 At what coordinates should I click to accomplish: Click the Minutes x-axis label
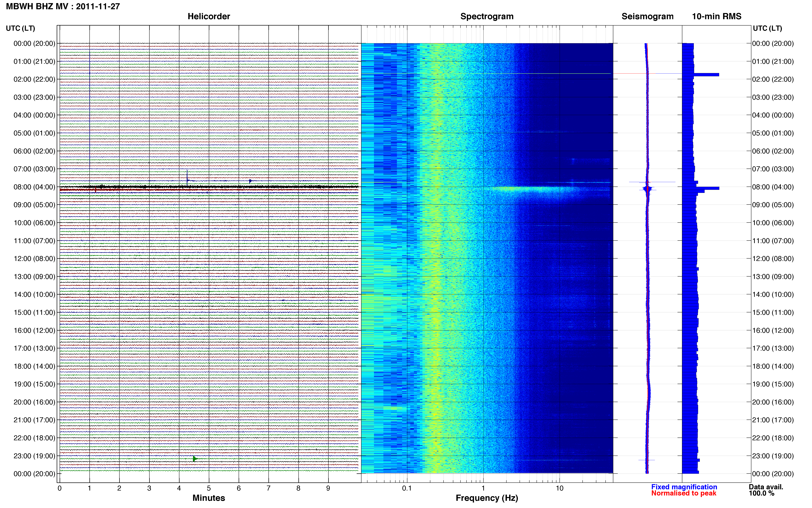pos(208,498)
